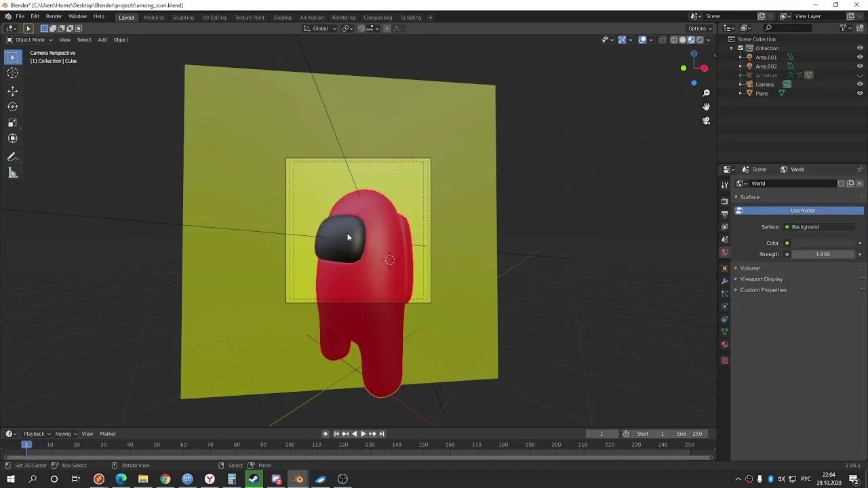The image size is (868, 488).
Task: Open the Object Mode dropdown
Action: click(30, 39)
